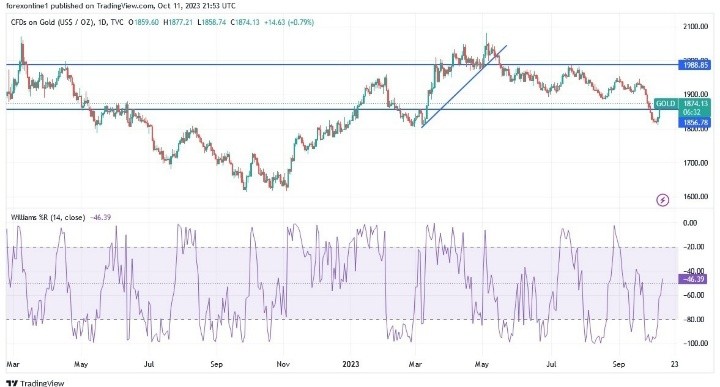The width and height of the screenshot is (720, 387).
Task: Click the GOLD symbol tag on price axis
Action: point(666,103)
